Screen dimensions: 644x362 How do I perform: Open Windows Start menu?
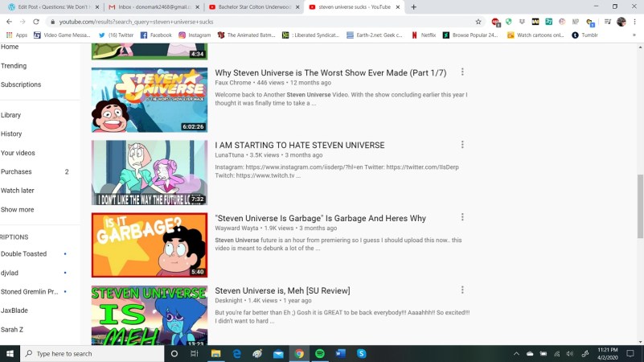click(x=10, y=353)
